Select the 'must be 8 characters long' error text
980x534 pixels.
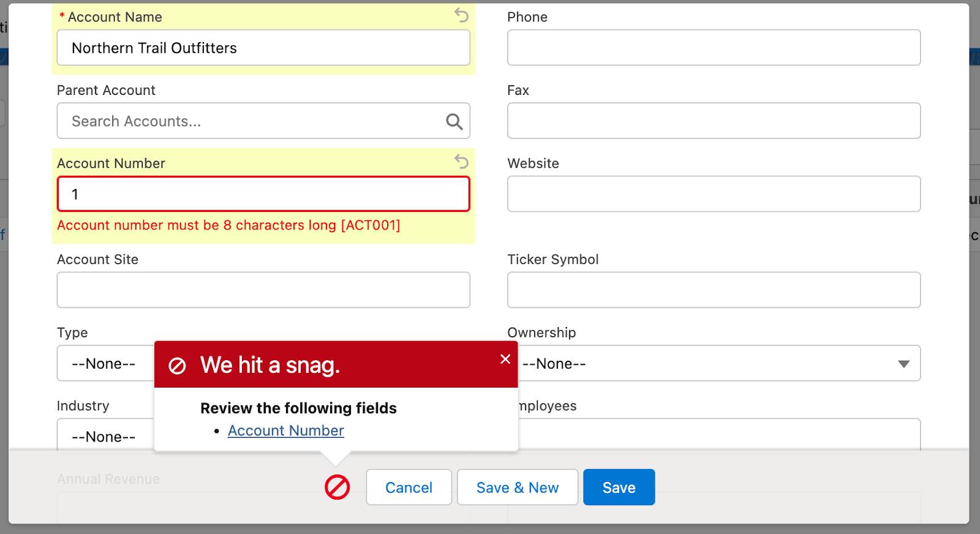pos(251,225)
